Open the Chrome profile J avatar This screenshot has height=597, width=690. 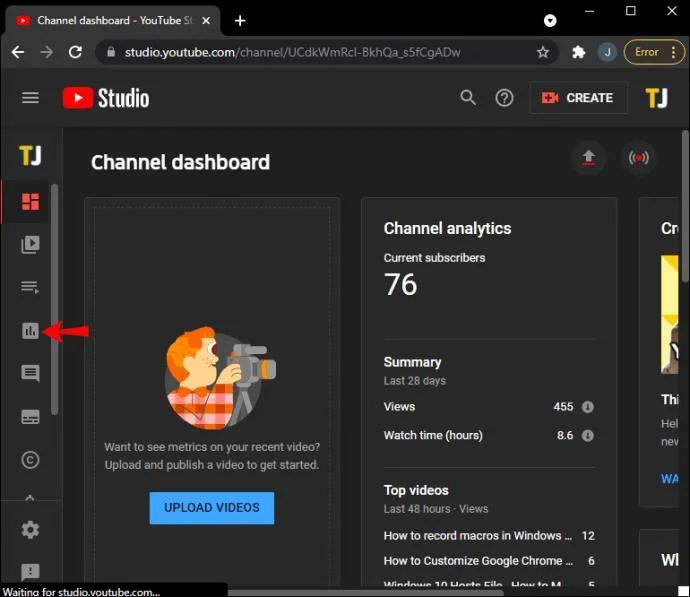click(x=607, y=52)
